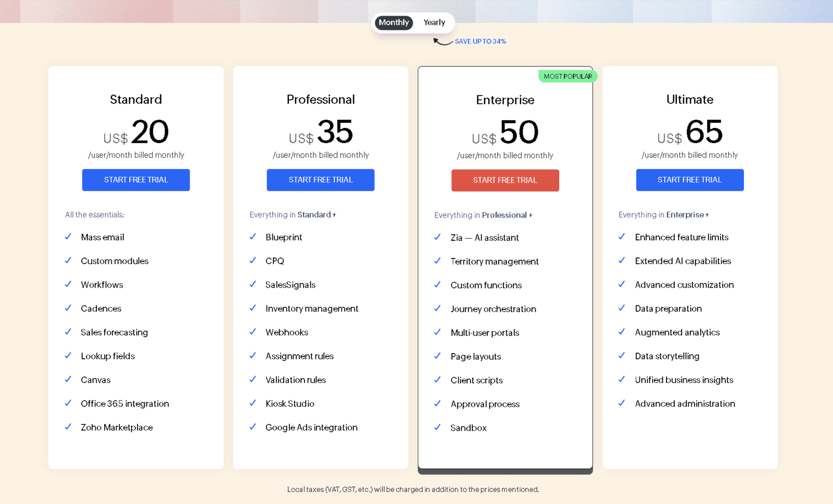Viewport: 833px width, 504px height.
Task: Click the 'Extended AI capabilities' feature text
Action: pos(683,261)
